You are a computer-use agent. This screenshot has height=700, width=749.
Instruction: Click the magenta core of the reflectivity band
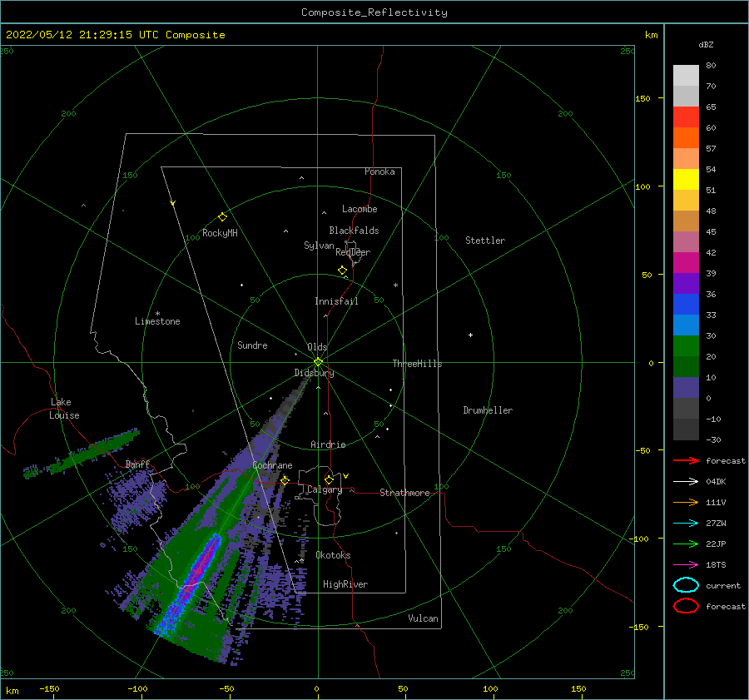[199, 570]
